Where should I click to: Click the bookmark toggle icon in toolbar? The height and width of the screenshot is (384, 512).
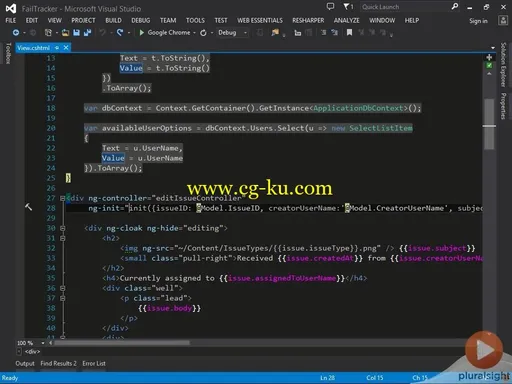tap(349, 33)
